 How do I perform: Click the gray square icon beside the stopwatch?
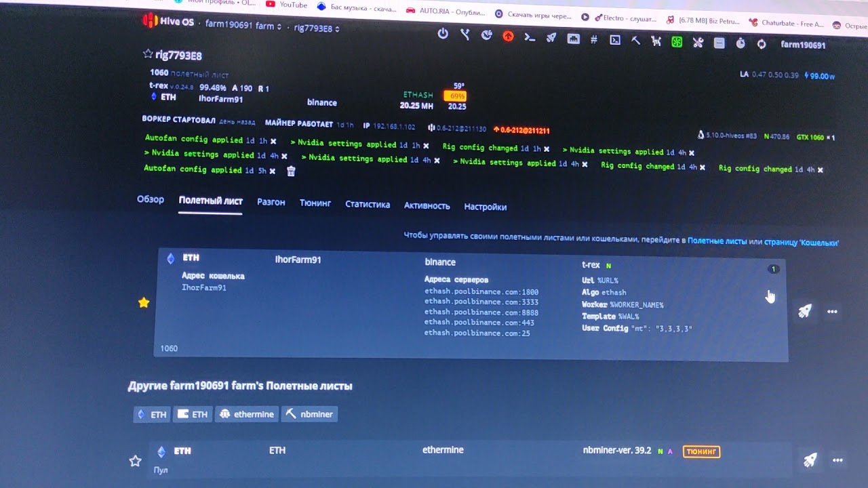pyautogui.click(x=719, y=43)
